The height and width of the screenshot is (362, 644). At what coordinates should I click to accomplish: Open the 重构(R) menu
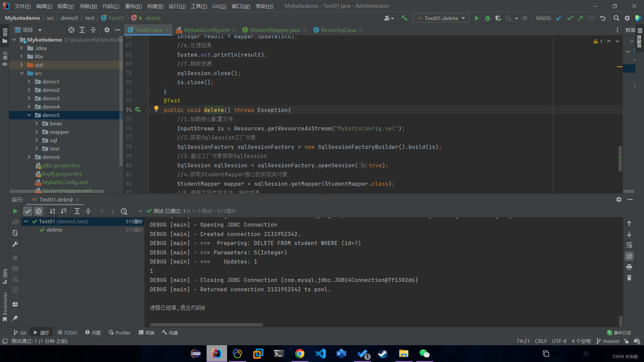133,6
